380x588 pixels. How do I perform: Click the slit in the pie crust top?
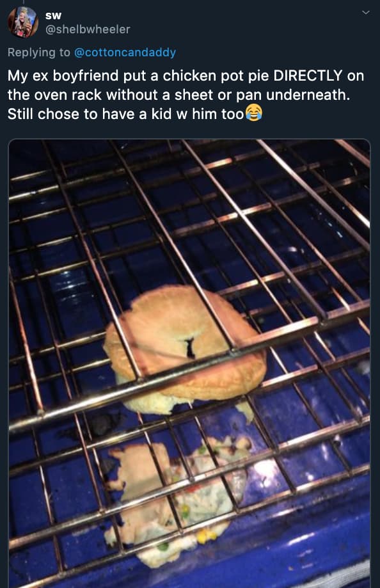(x=190, y=347)
